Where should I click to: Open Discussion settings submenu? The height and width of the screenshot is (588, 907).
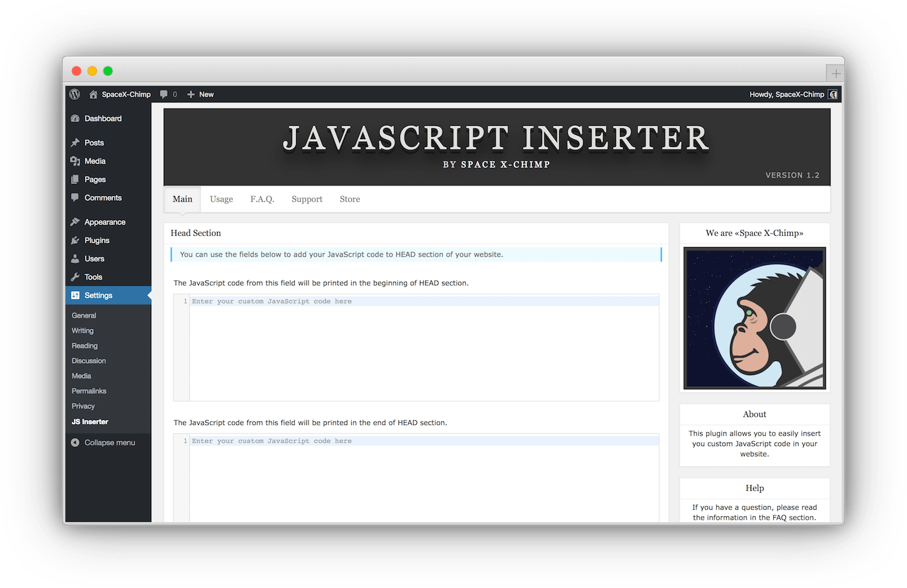[89, 361]
